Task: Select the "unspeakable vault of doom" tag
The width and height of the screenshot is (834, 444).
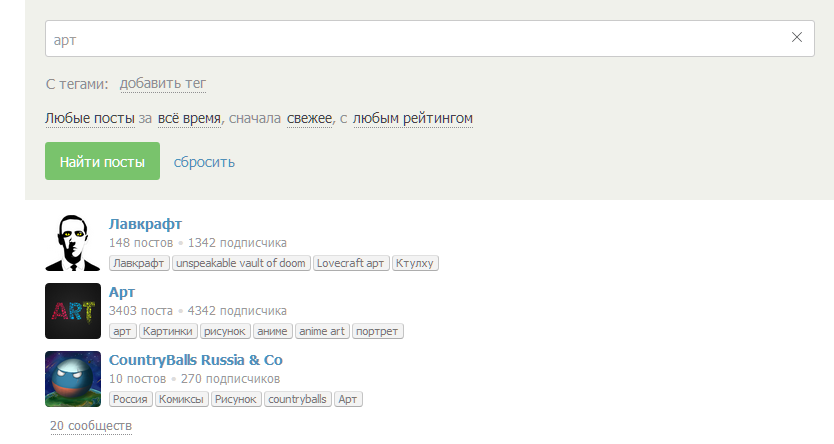Action: click(240, 263)
